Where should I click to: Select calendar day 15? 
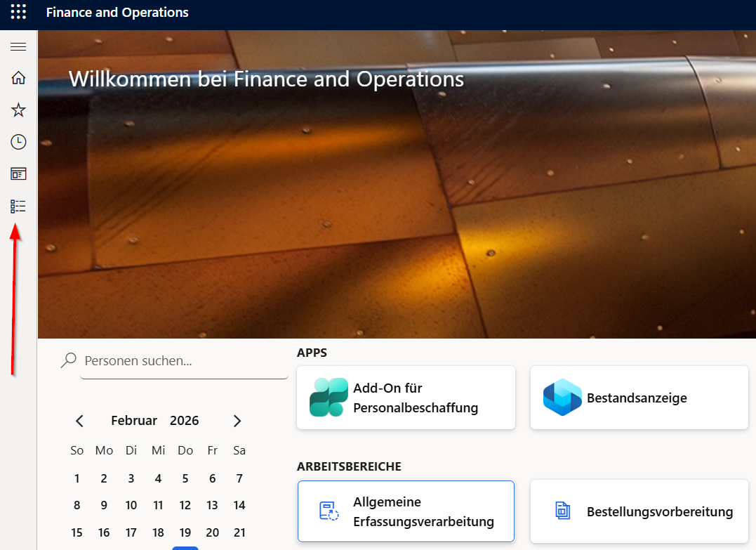77,532
